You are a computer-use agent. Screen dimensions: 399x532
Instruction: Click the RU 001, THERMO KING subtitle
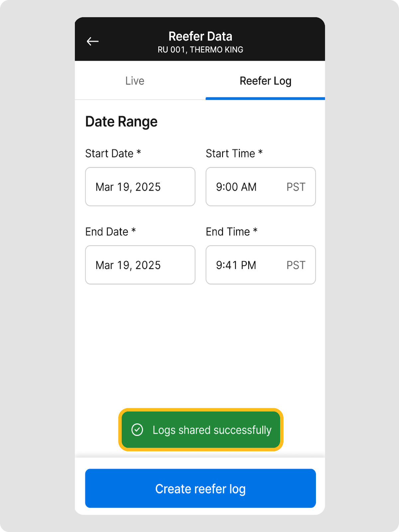pyautogui.click(x=200, y=50)
